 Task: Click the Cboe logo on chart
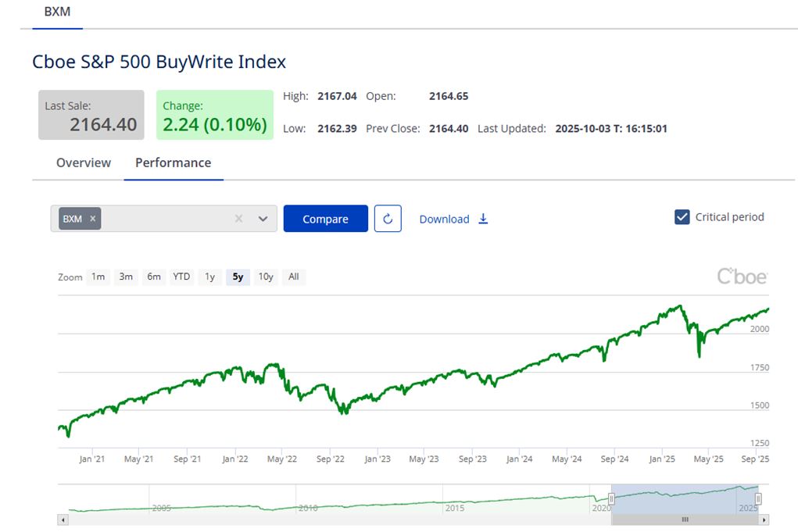click(742, 277)
